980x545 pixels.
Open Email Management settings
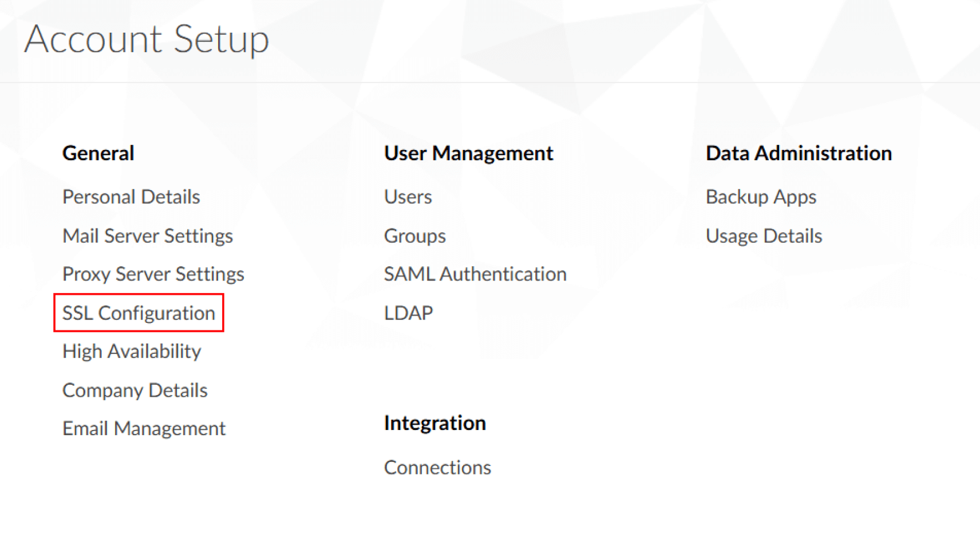(144, 429)
